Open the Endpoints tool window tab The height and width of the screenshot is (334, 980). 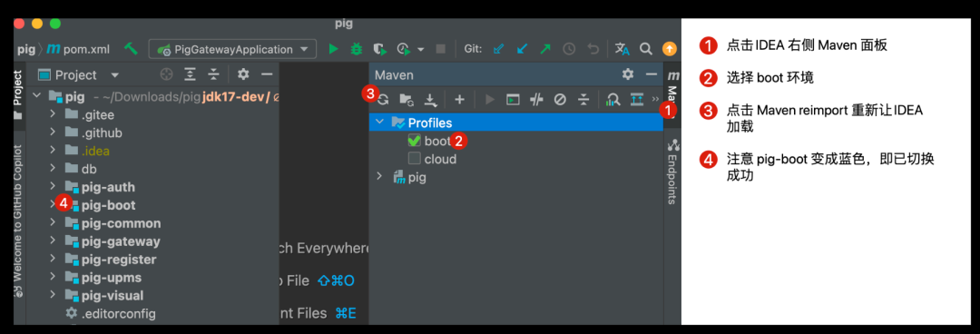pyautogui.click(x=672, y=172)
